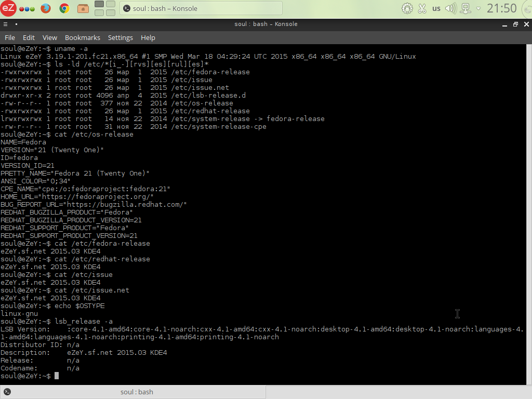Screen dimensions: 532x399
Task: Click the red-blue-green dots panel icon
Action: (x=27, y=9)
